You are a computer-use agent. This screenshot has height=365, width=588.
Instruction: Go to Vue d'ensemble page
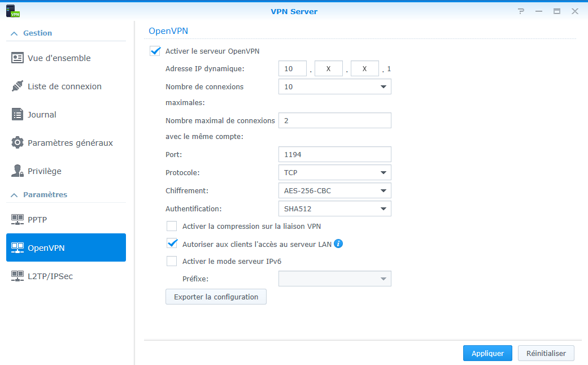pos(66,58)
